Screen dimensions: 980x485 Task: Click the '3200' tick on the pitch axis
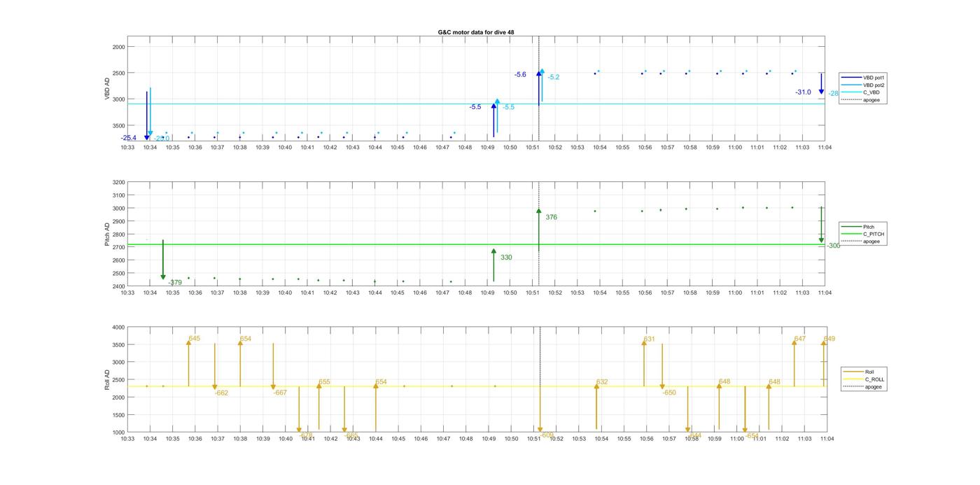(118, 183)
